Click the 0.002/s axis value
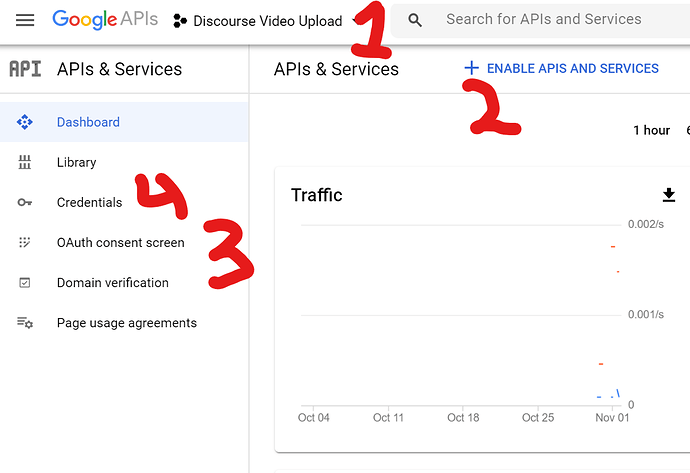Screen dimensions: 690x473 click(x=646, y=224)
